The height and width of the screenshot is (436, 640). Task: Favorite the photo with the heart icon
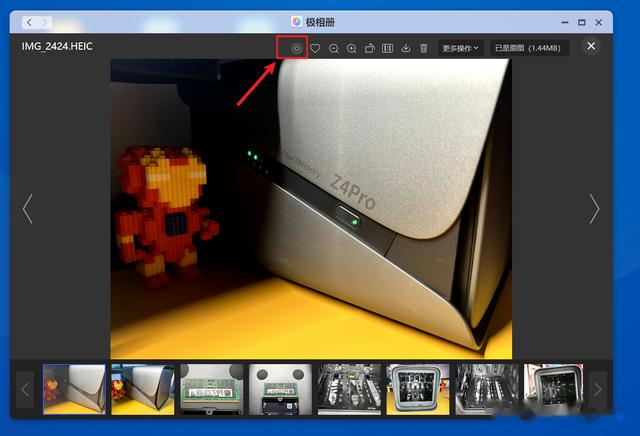click(x=315, y=48)
